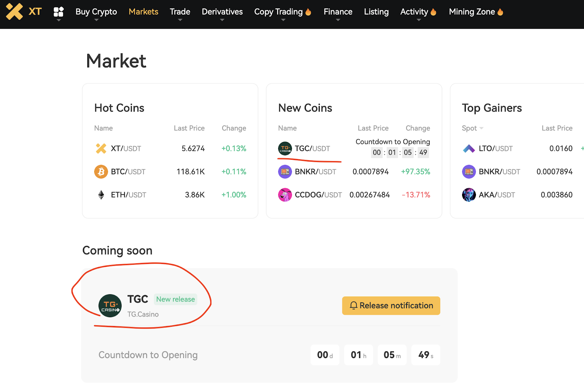Viewport: 584px width, 392px height.
Task: Click the flame icon beside Mining Zone
Action: click(x=500, y=12)
